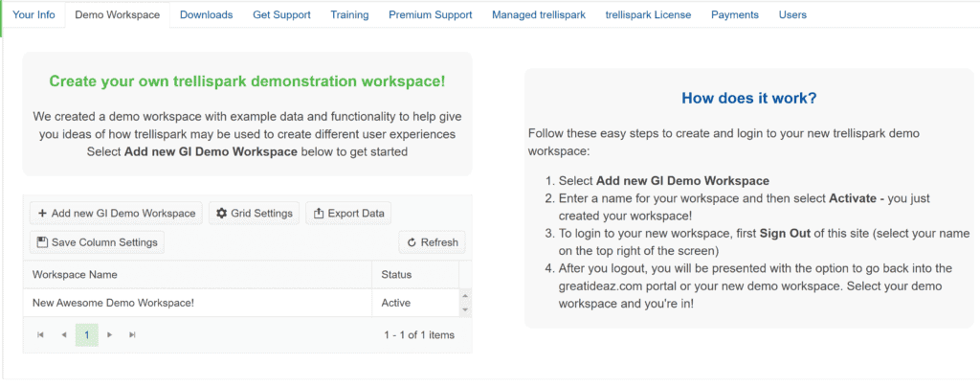Click the '1 - 1 of 1 items' text
The width and height of the screenshot is (980, 388).
419,334
